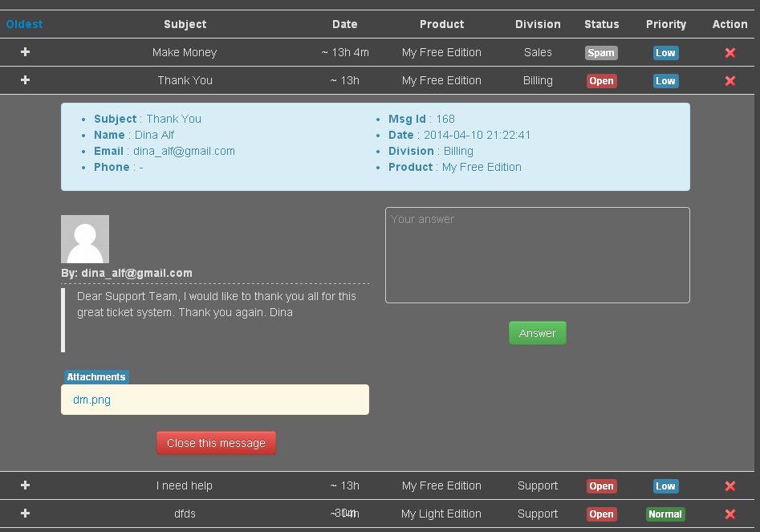Click the Subject : Thank You detail line
This screenshot has width=760, height=532.
pyautogui.click(x=148, y=120)
